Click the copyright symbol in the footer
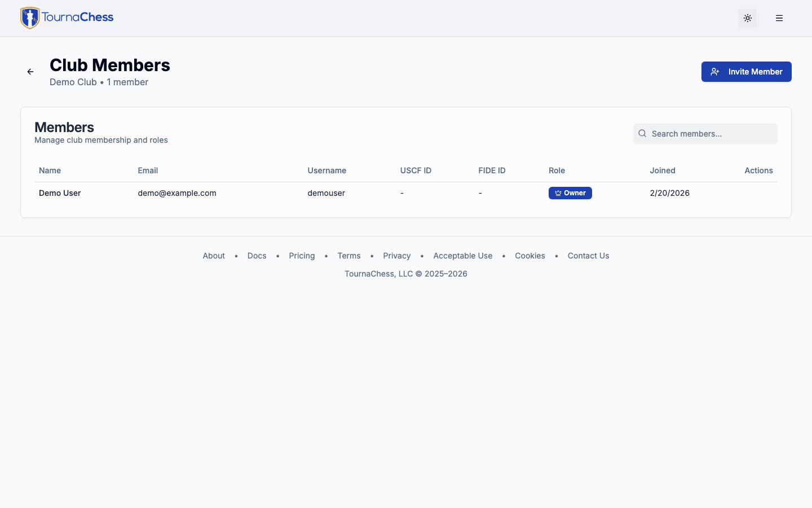The image size is (812, 508). point(417,274)
